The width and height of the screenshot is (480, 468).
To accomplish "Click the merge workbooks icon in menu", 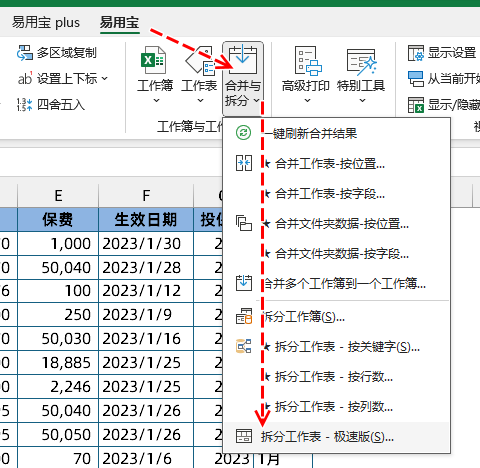I will coord(244,283).
